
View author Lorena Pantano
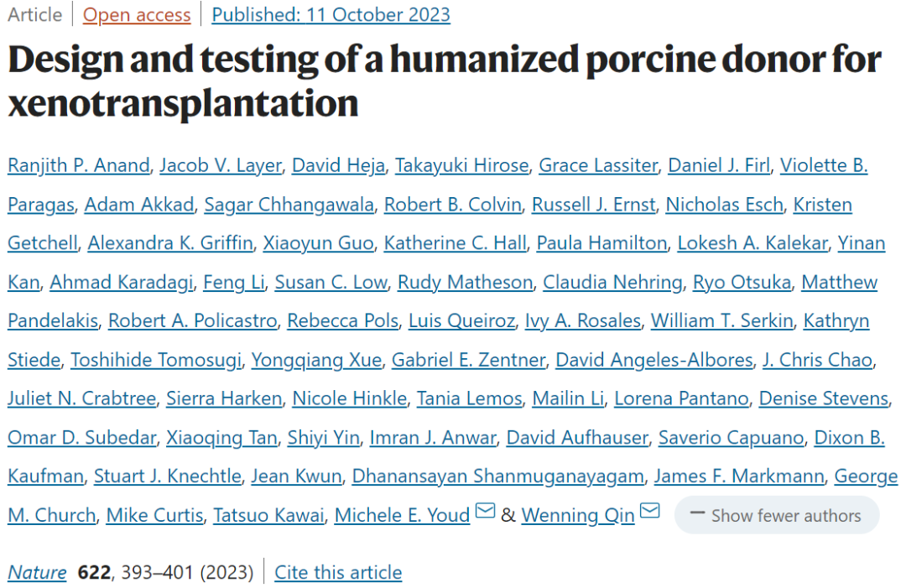[681, 398]
